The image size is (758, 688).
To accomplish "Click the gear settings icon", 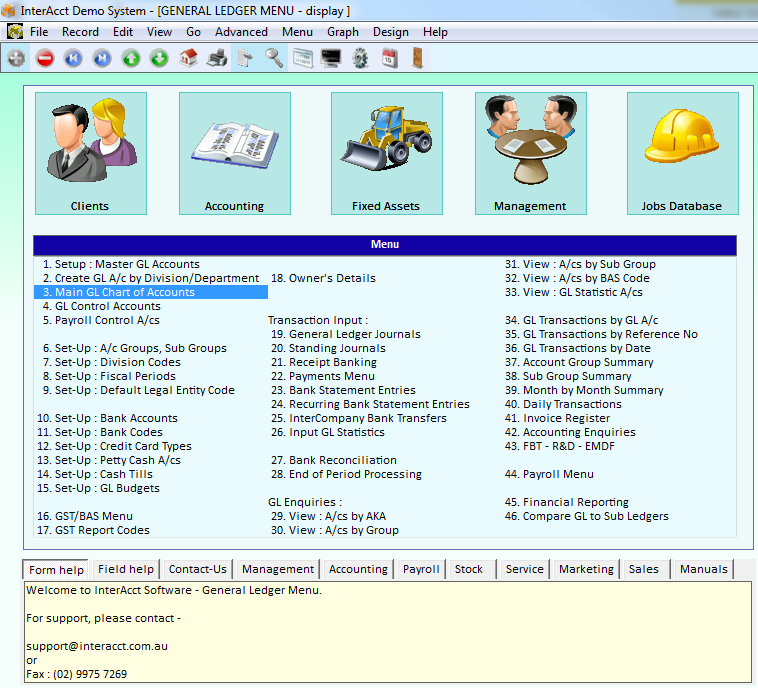I will [x=360, y=59].
